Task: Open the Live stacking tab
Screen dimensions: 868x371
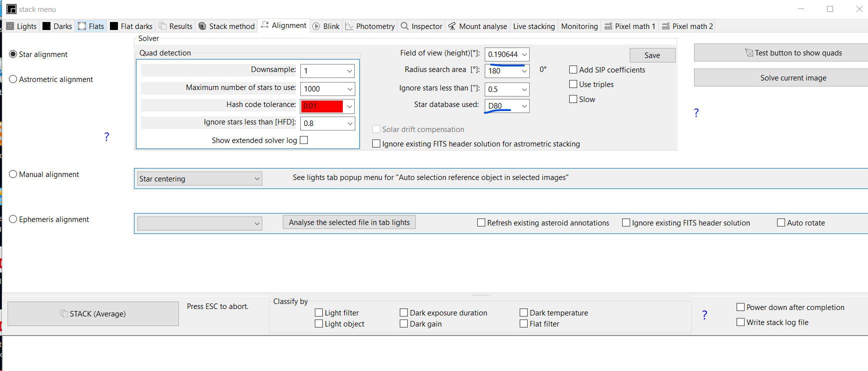Action: [534, 26]
